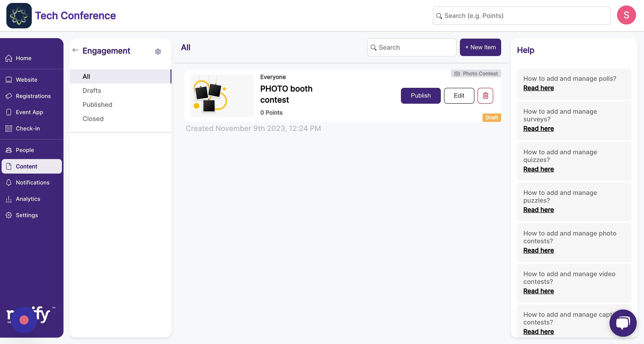This screenshot has height=344, width=644.
Task: Click the Engagement settings gear icon
Action: click(x=158, y=52)
